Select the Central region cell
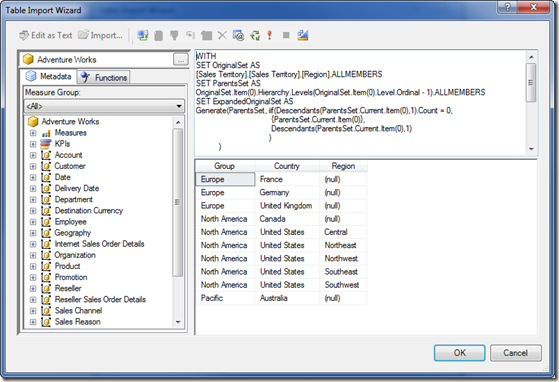Screen dimensions: 559x382 (343, 232)
